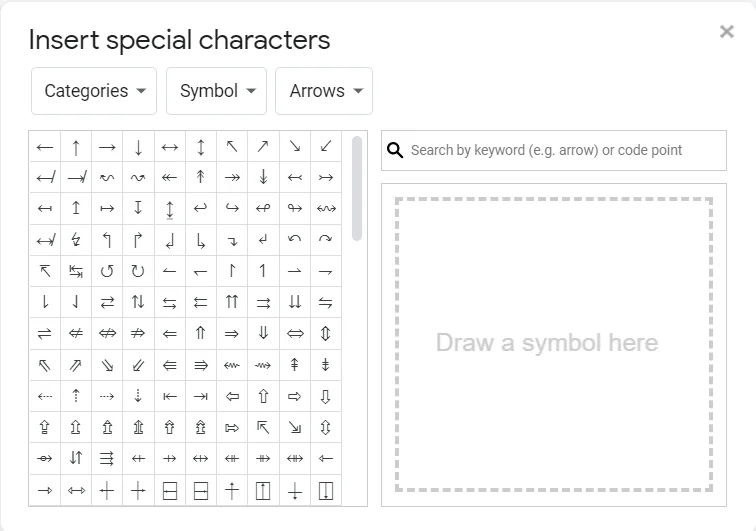Screen dimensions: 756x531
Task: Pick the downwards dashed arrow ⇣
Action: (x=138, y=396)
